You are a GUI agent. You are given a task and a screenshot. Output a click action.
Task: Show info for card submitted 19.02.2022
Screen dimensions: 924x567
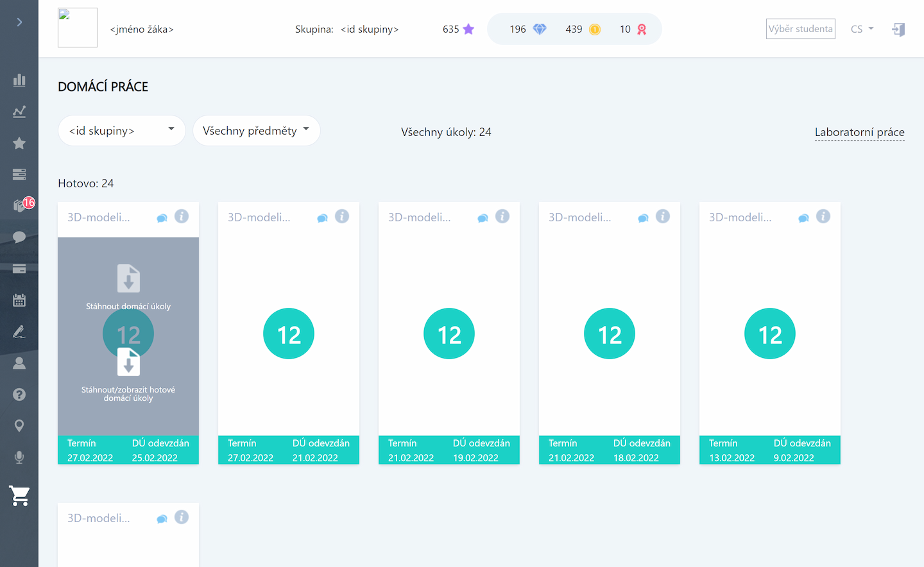pos(502,216)
